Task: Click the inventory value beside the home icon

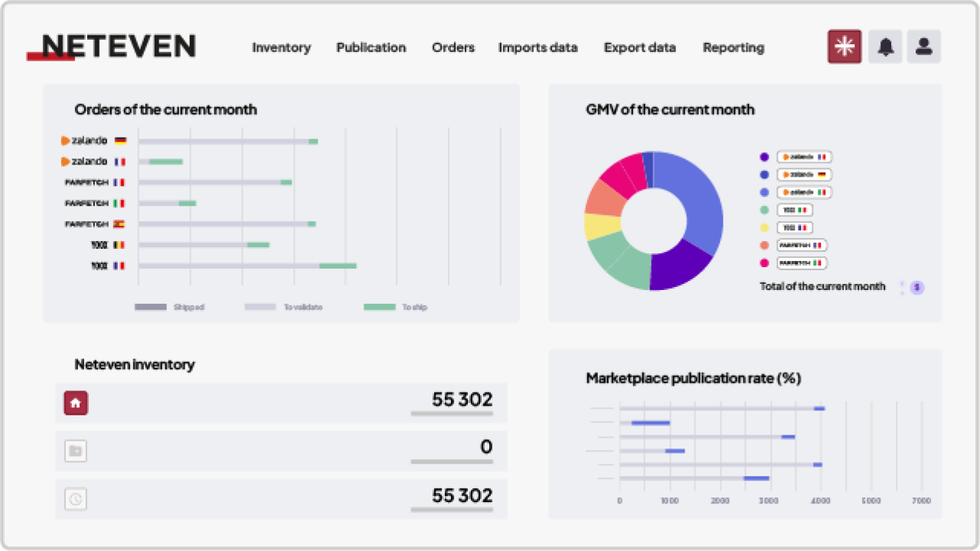Action: [462, 399]
